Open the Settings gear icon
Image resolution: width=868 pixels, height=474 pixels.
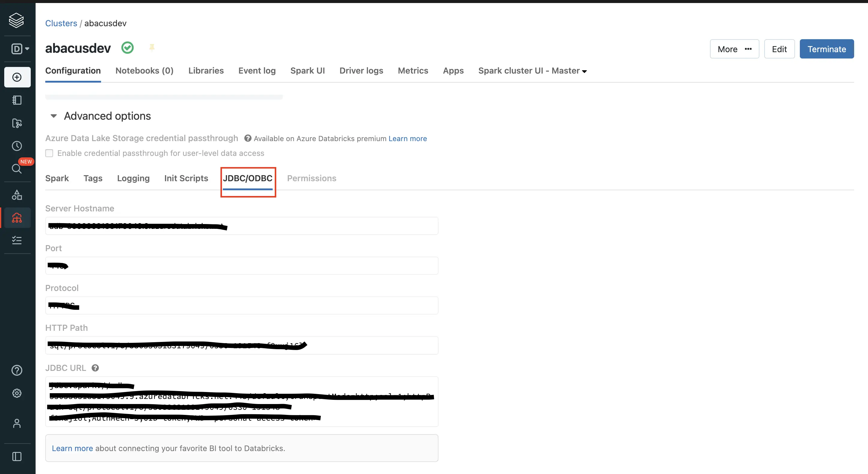(17, 393)
